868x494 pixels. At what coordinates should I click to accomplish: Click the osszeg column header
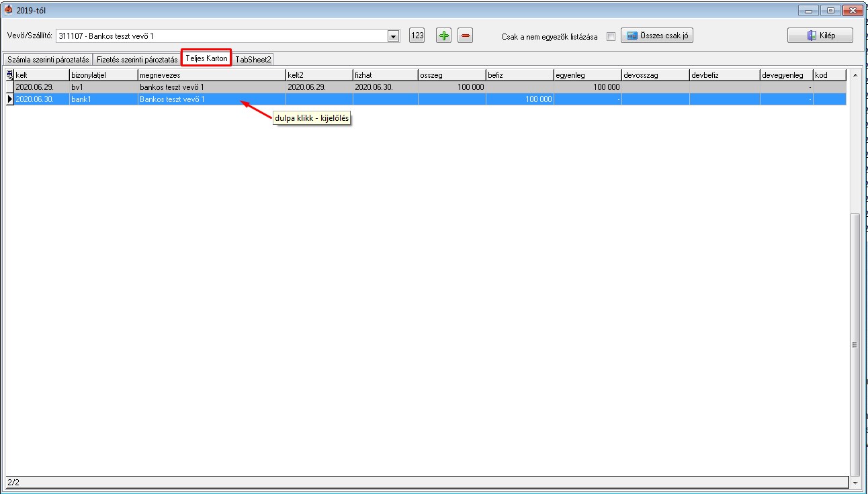tap(452, 75)
